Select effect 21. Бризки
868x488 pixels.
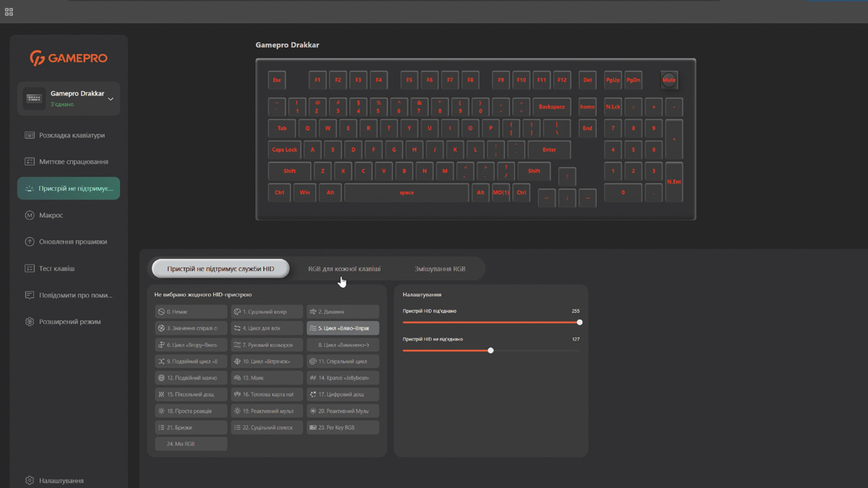[191, 428]
